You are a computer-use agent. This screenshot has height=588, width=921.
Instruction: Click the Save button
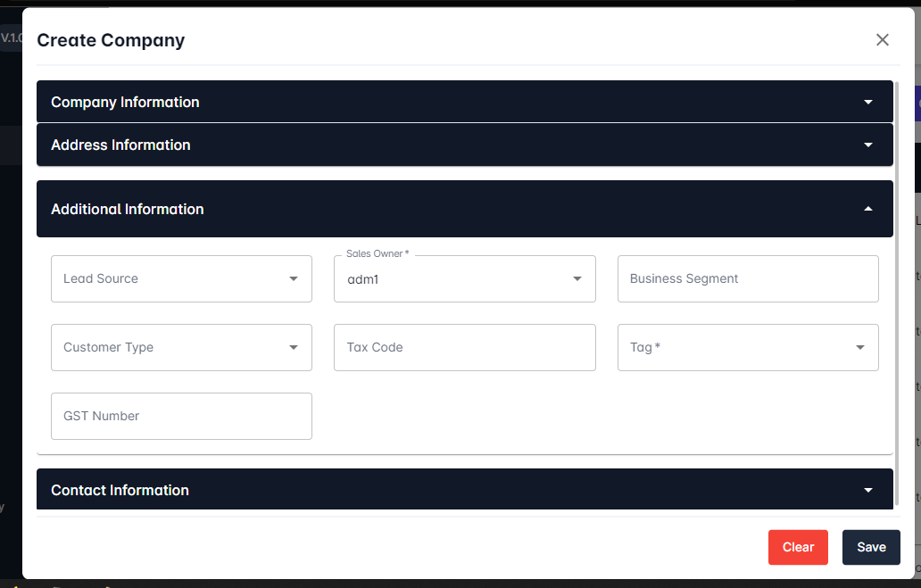[x=871, y=547]
